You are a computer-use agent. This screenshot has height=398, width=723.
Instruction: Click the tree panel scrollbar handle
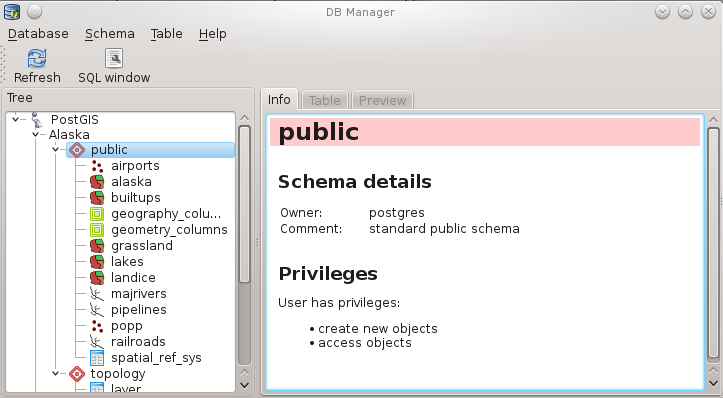[x=244, y=204]
